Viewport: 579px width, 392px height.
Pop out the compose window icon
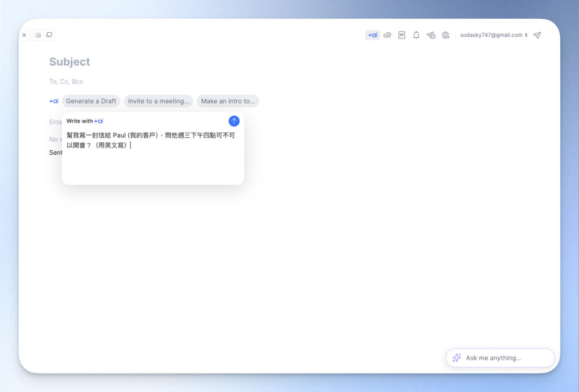[50, 34]
